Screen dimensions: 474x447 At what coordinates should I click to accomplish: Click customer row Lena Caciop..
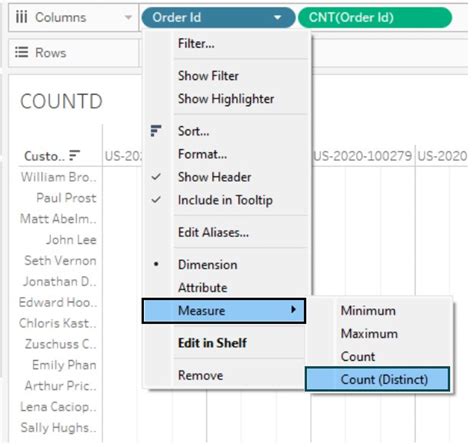pyautogui.click(x=58, y=407)
